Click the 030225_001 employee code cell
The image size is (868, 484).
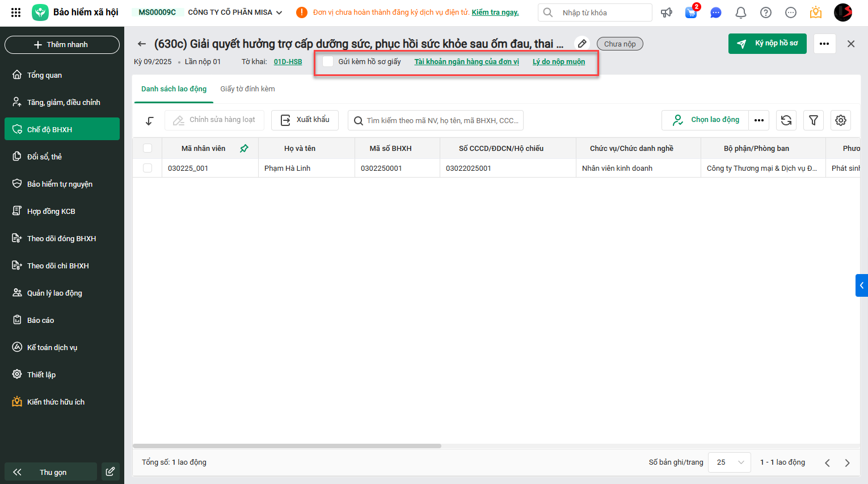210,168
